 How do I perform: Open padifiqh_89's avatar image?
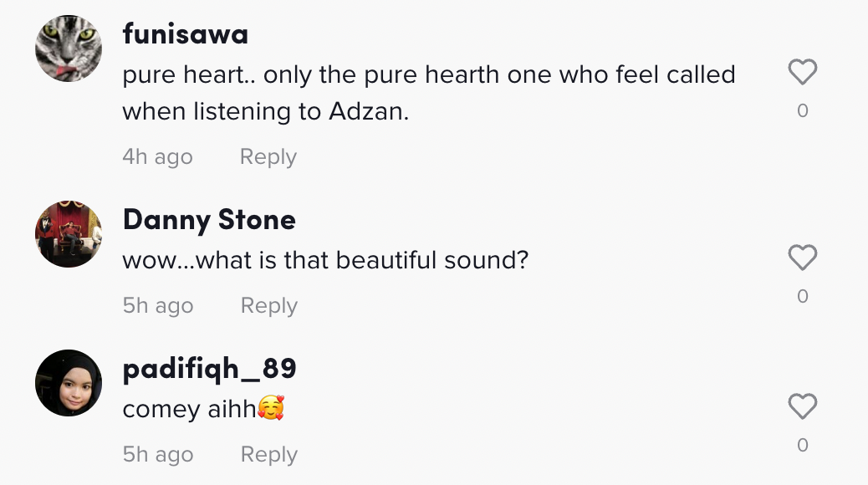(69, 383)
